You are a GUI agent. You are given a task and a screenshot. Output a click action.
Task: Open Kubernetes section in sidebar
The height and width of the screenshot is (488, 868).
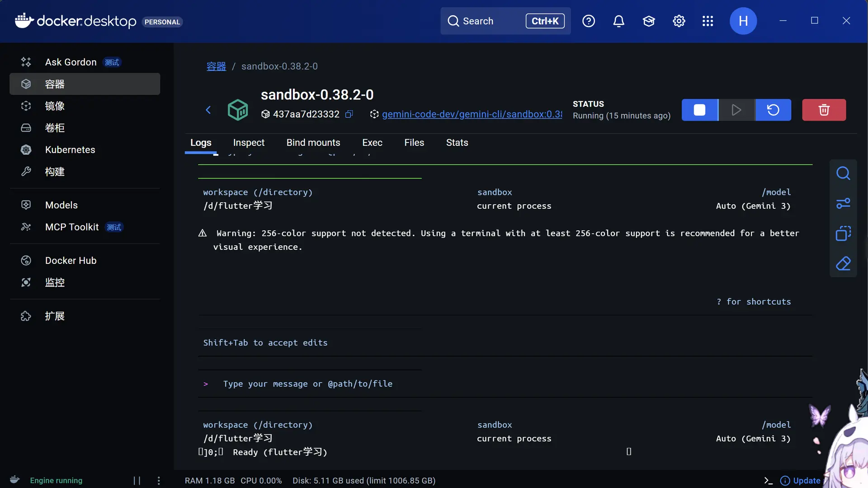85,150
